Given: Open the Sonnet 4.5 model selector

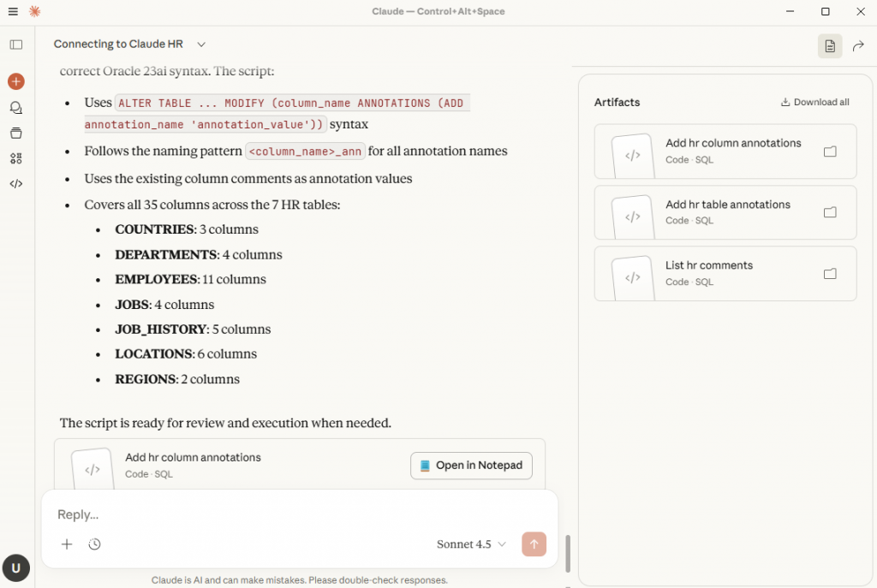Looking at the screenshot, I should 471,544.
